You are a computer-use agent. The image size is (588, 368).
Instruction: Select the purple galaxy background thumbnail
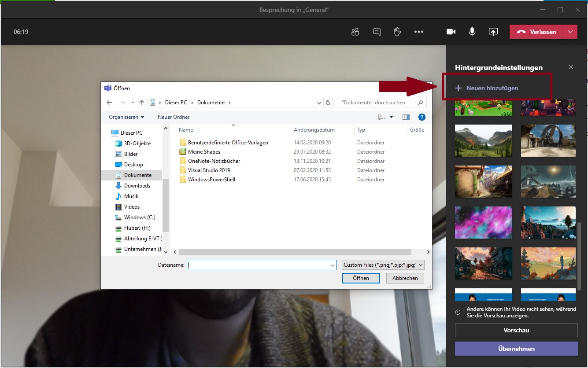[x=483, y=222]
